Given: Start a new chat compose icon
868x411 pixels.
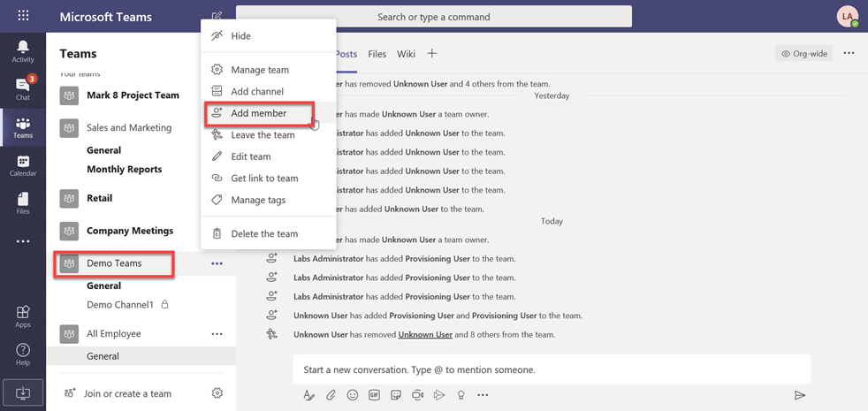Looking at the screenshot, I should tap(217, 16).
